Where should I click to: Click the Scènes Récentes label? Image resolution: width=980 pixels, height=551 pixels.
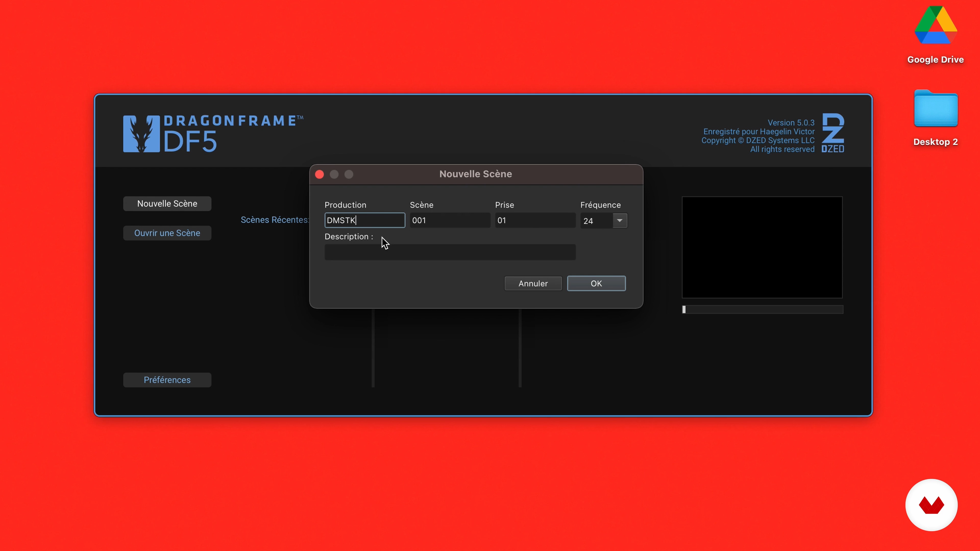(275, 220)
